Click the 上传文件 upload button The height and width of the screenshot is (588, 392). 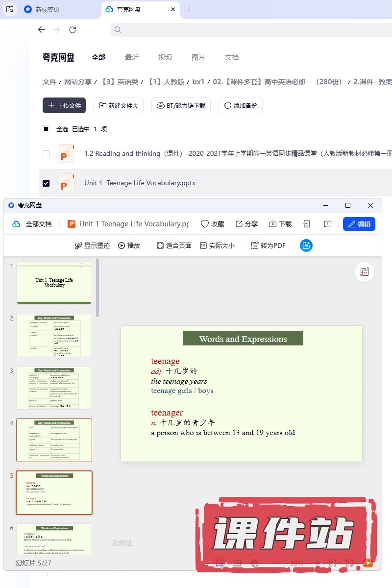click(x=64, y=105)
